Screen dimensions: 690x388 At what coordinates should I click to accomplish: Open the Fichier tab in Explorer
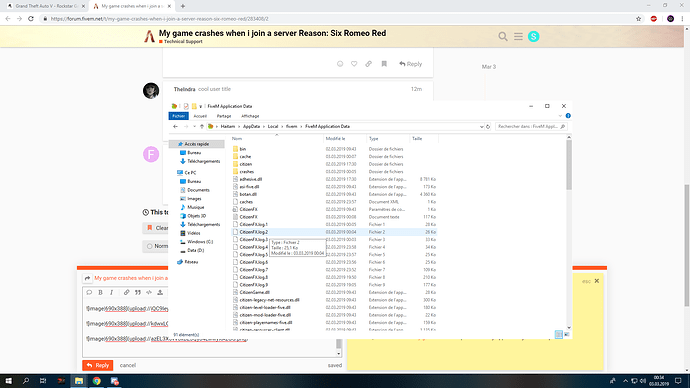coord(178,116)
